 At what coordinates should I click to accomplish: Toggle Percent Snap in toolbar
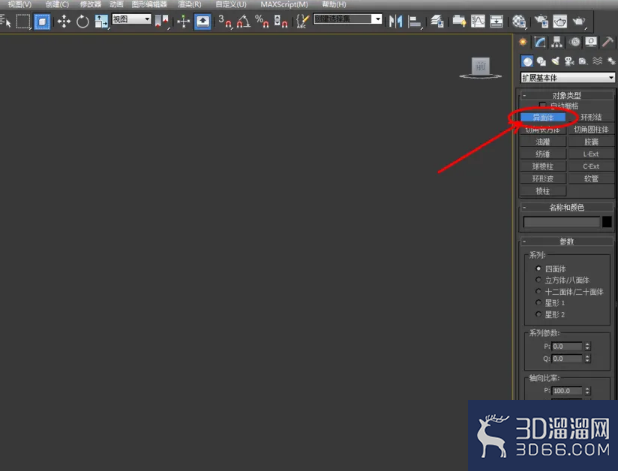[262, 21]
